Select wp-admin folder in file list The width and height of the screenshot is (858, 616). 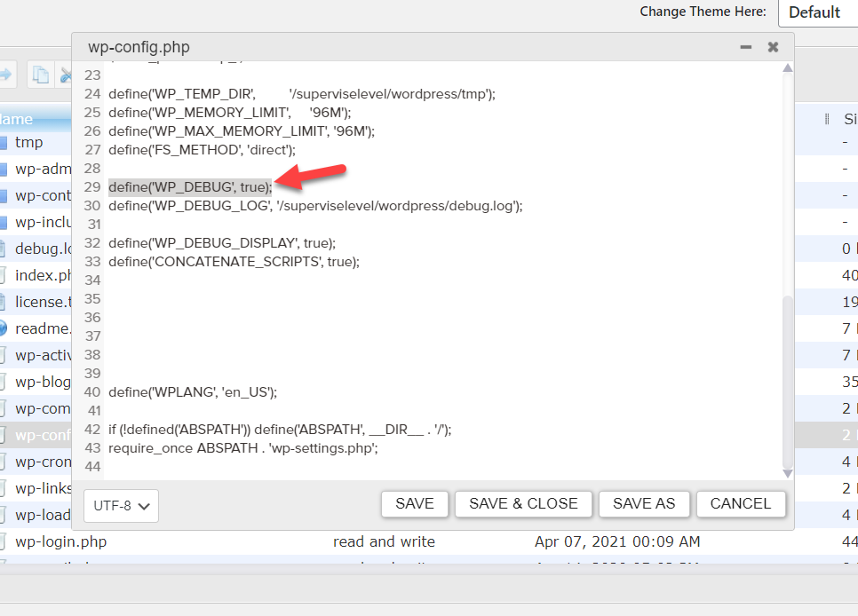click(36, 169)
